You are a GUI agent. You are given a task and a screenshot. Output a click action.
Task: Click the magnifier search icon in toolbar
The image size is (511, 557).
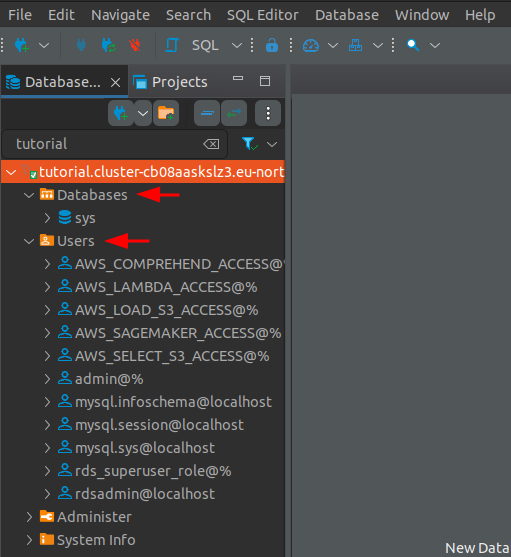coord(413,45)
